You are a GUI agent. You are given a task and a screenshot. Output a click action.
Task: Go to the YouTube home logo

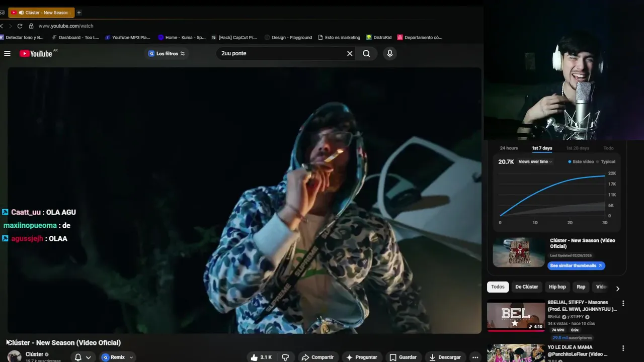[36, 53]
